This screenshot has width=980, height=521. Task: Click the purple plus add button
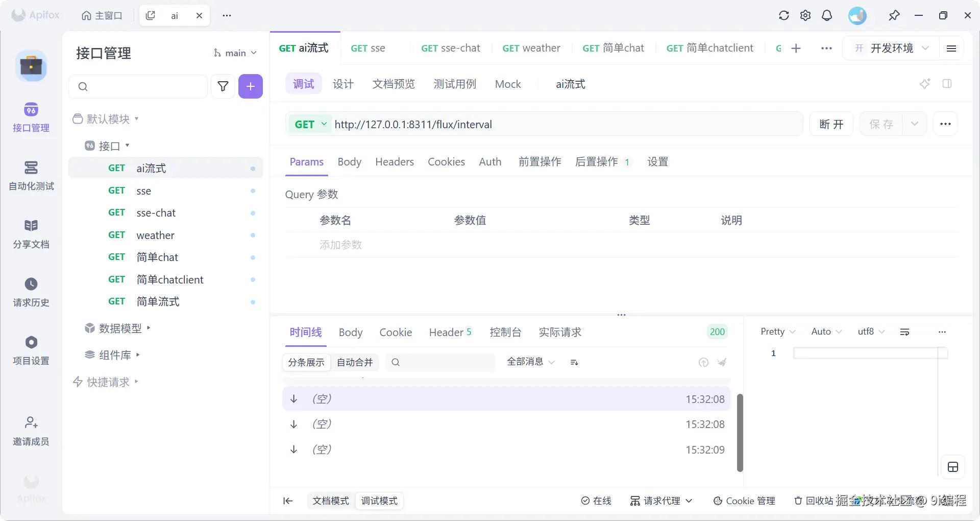(251, 86)
